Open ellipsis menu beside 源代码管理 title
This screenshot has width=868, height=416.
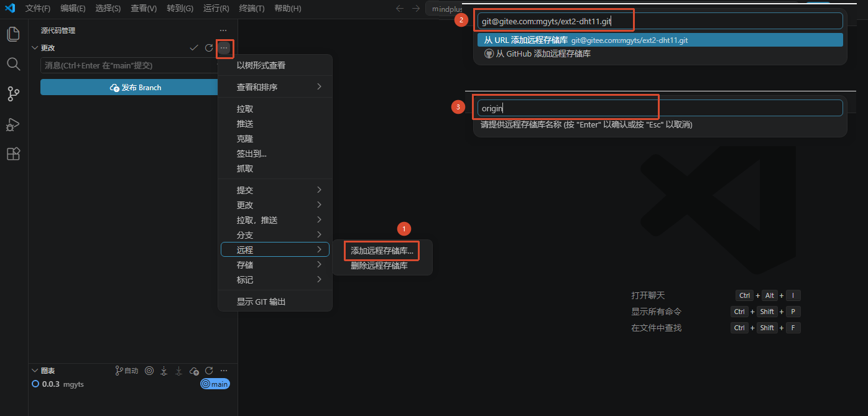(x=223, y=30)
